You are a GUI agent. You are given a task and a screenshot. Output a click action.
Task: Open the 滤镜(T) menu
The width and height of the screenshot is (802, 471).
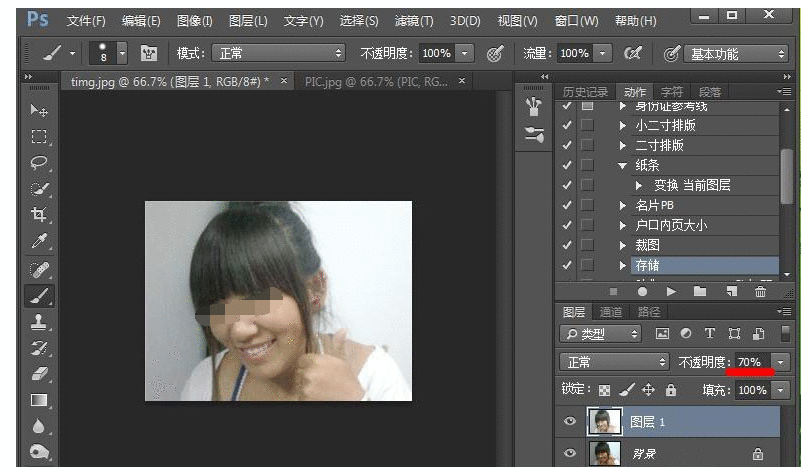[x=412, y=21]
